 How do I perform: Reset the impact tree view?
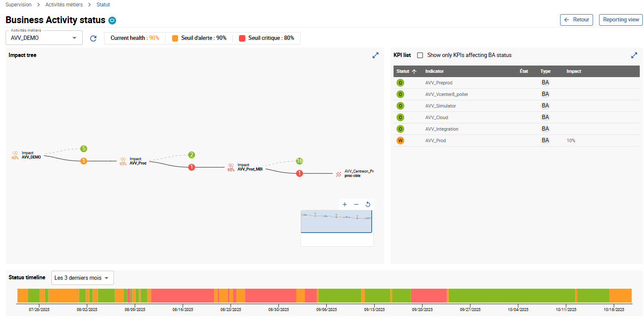(368, 204)
